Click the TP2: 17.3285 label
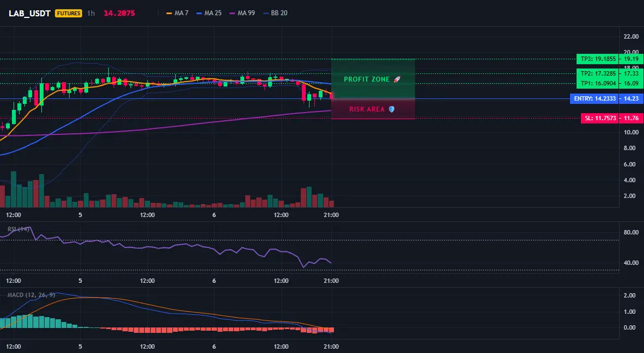The width and height of the screenshot is (644, 353). click(x=598, y=73)
